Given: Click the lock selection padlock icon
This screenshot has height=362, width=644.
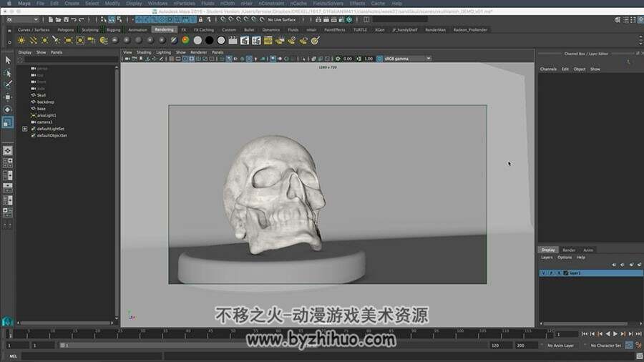Looking at the screenshot, I should click(200, 19).
